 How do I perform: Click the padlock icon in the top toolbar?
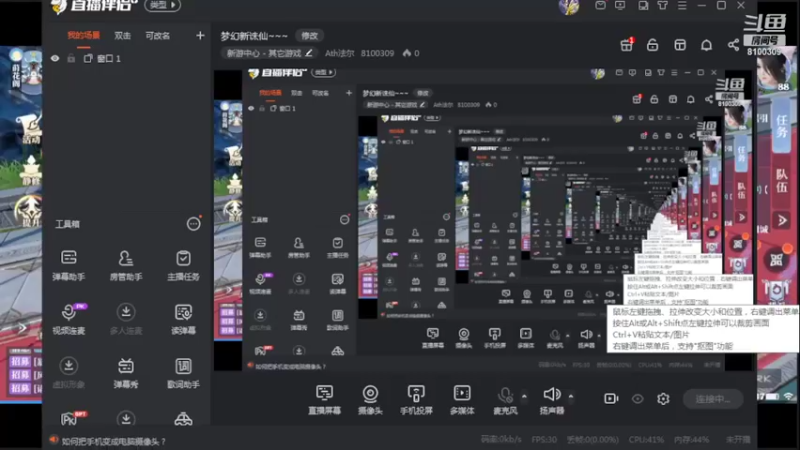pos(653,45)
